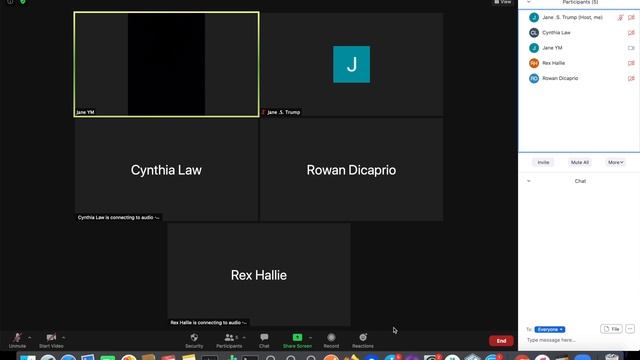640x360 pixels.
Task: Select the Jane .S. Trump video tile
Action: (351, 64)
